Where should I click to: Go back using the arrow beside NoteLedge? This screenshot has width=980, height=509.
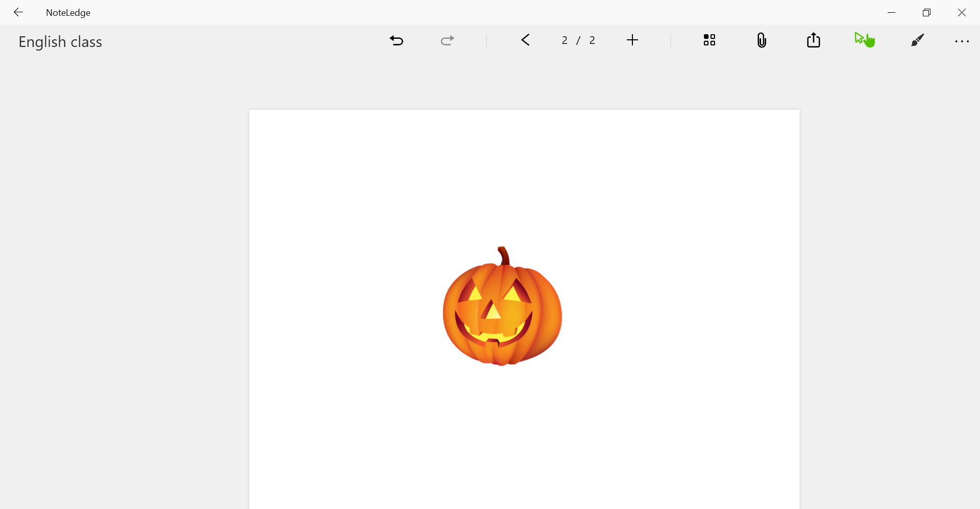(18, 12)
